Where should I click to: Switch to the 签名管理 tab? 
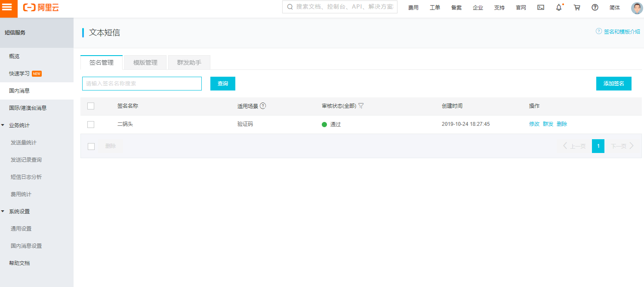click(102, 62)
